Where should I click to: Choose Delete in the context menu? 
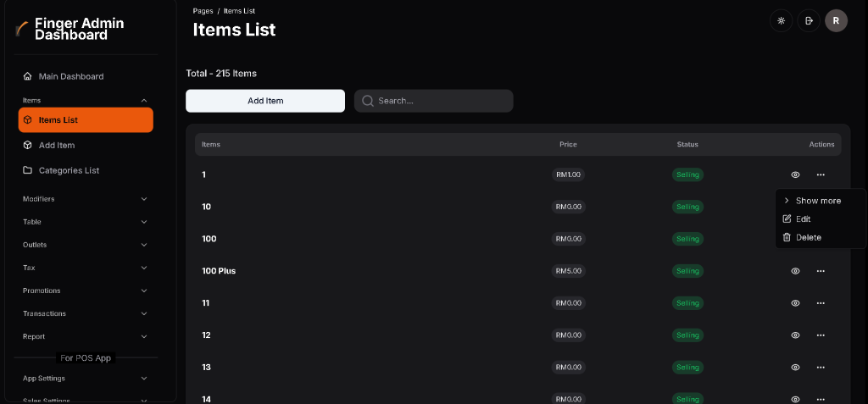point(808,238)
